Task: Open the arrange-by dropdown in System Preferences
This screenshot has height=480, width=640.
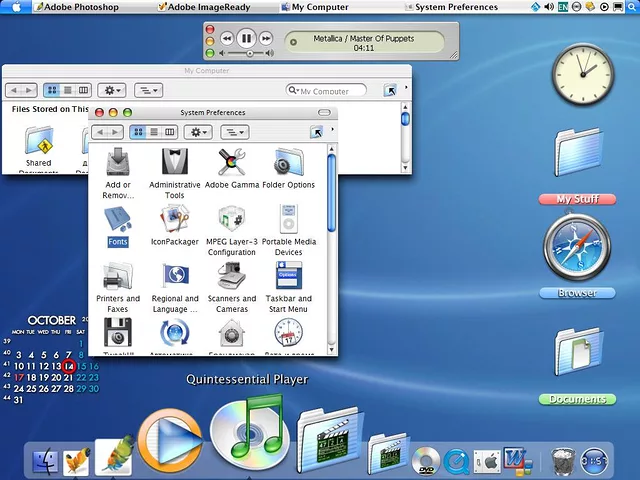Action: click(233, 132)
